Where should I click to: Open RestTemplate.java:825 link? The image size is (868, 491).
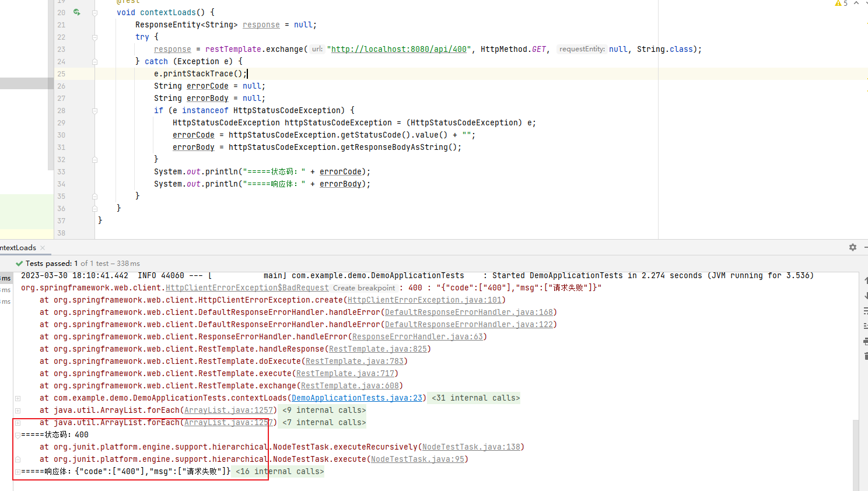(x=378, y=349)
